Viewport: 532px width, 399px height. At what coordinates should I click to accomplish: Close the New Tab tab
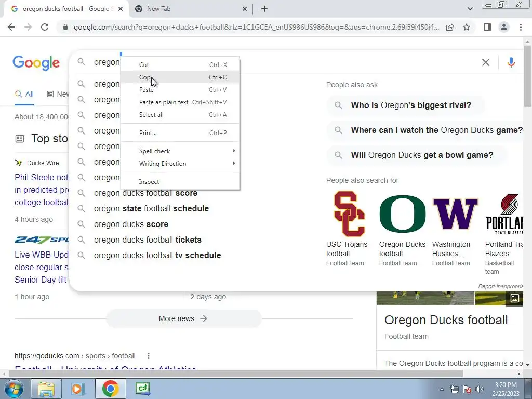245,9
